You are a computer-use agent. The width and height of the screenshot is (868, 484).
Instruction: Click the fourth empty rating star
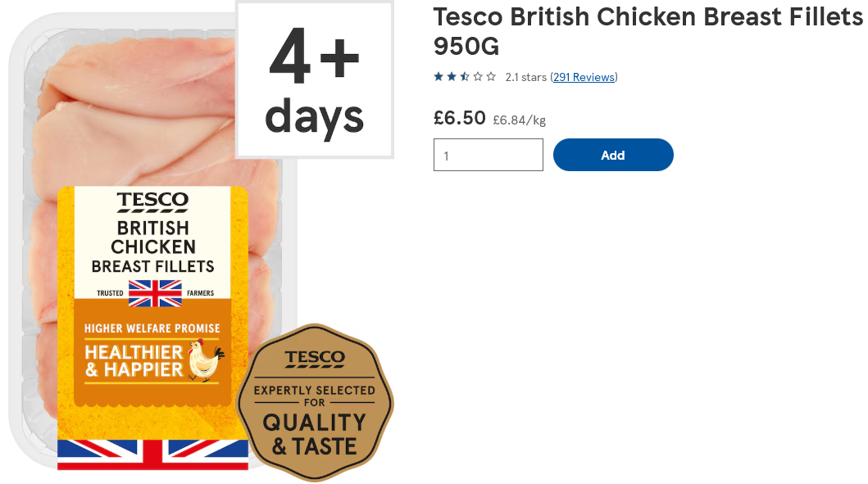(x=478, y=77)
